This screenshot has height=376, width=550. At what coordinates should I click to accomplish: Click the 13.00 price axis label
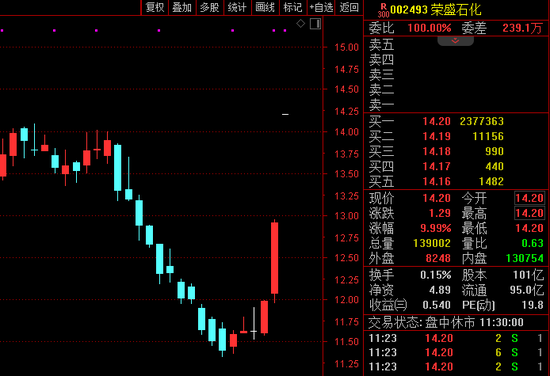[347, 216]
